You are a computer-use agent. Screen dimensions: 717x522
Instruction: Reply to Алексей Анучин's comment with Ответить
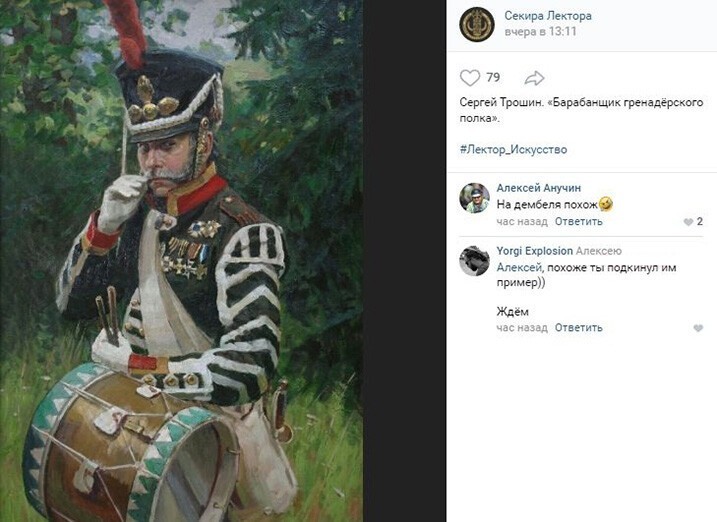(x=578, y=222)
